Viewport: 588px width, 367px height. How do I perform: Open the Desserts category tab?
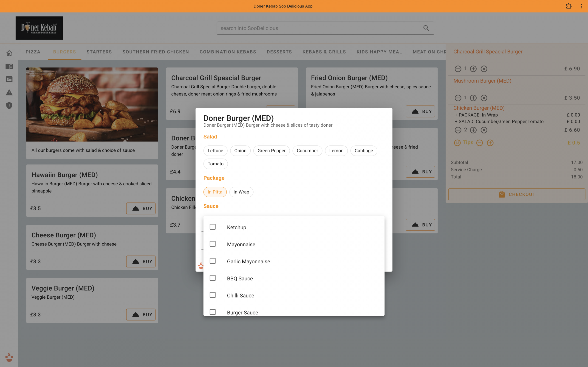pyautogui.click(x=279, y=52)
